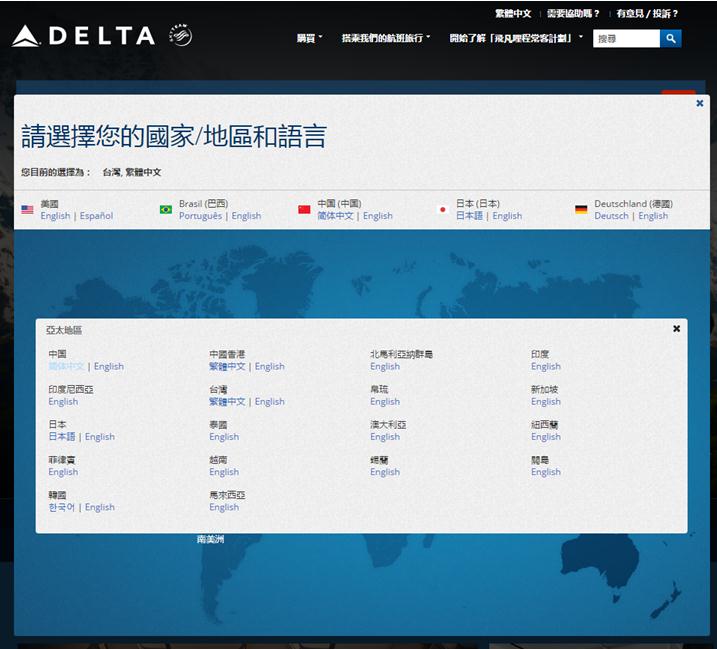Expand the 搭乘我們的航班旅行 menu
717x649 pixels.
coord(386,38)
